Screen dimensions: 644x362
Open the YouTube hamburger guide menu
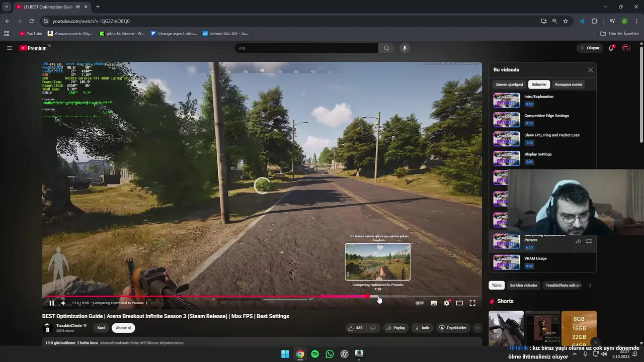click(10, 48)
